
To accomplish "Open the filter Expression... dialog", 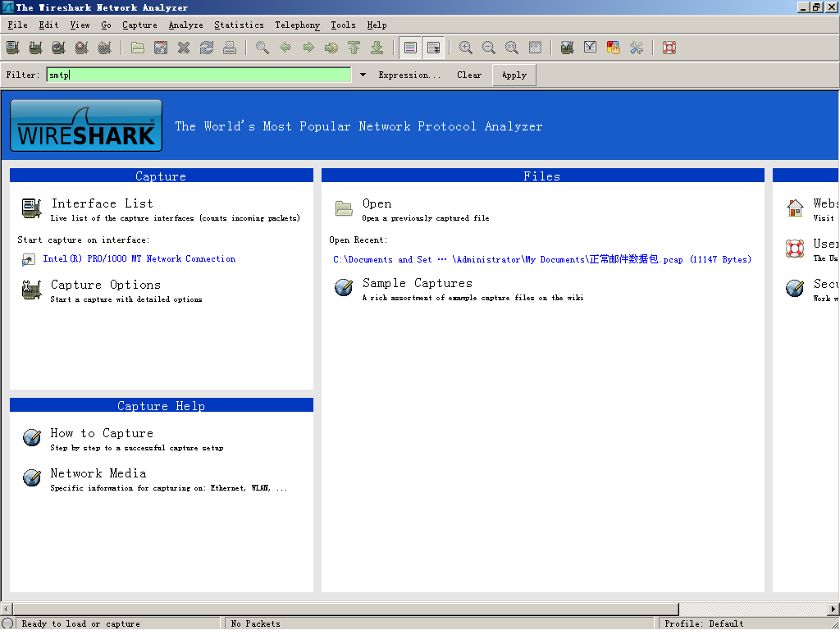I will point(409,75).
